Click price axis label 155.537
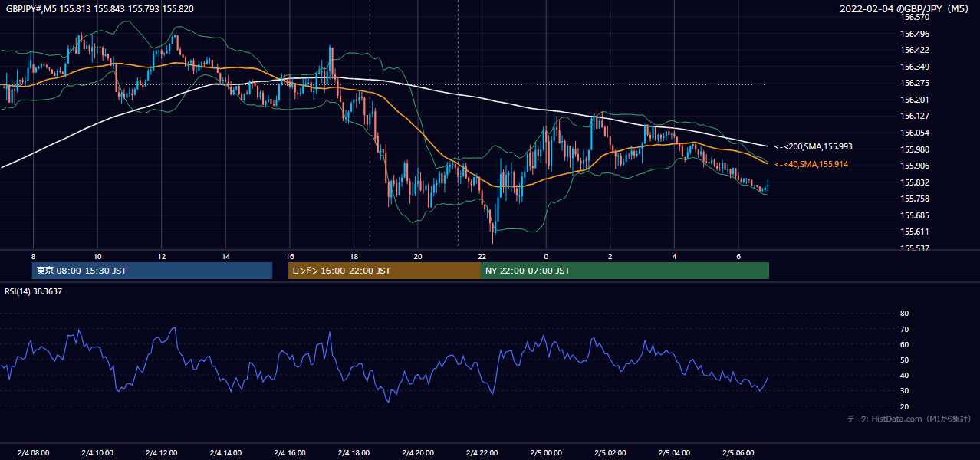The width and height of the screenshot is (980, 460). pos(915,248)
